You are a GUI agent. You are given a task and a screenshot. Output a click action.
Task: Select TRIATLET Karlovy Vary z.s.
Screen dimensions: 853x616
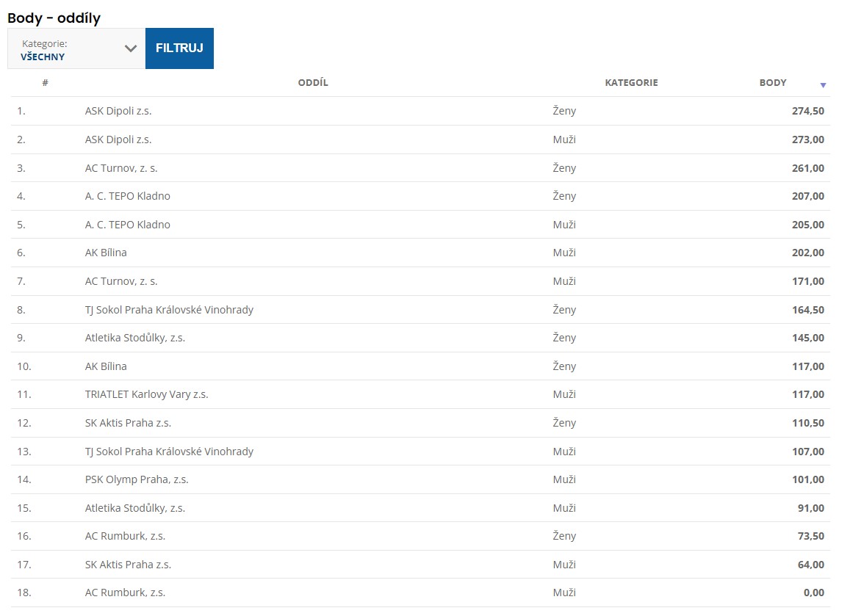tap(146, 395)
